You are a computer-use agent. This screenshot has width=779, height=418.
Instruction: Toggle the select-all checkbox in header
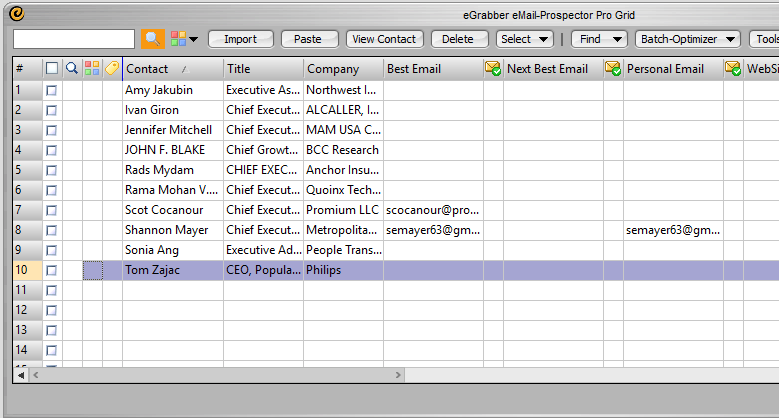52,69
